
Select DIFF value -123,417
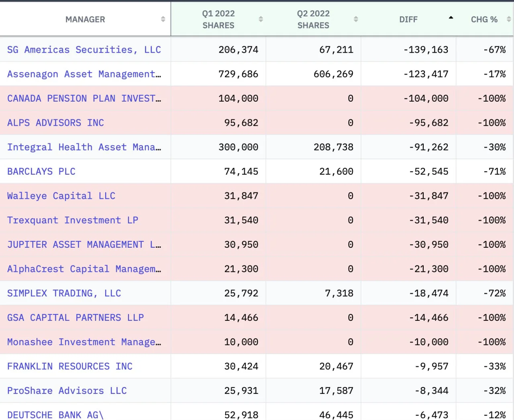pos(426,74)
